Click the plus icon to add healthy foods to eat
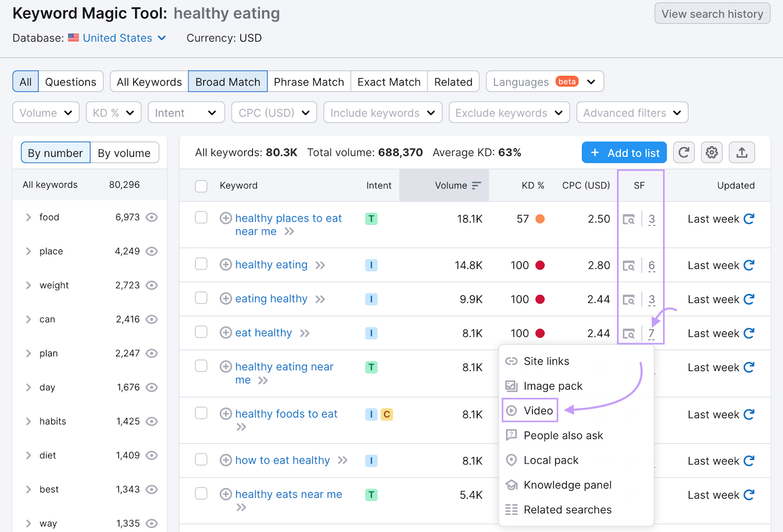783x532 pixels. [x=226, y=413]
